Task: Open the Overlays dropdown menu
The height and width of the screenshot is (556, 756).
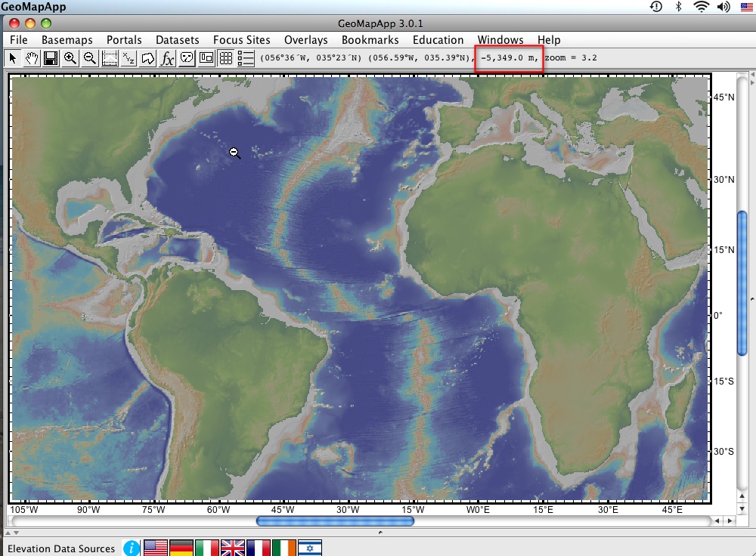Action: click(305, 39)
